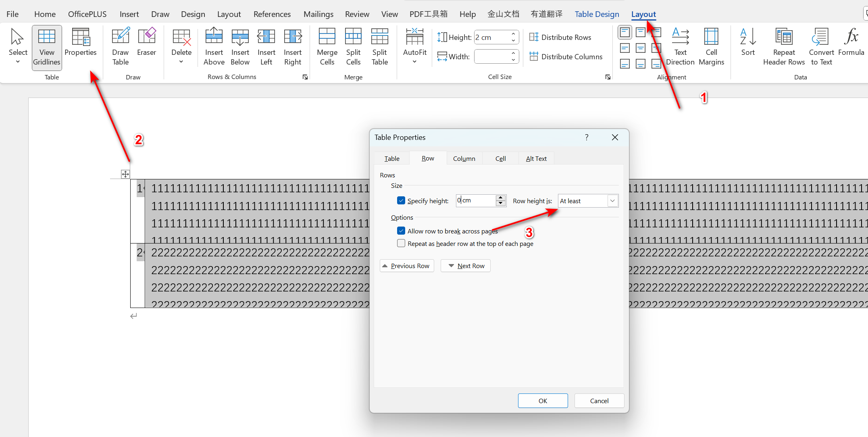868x437 pixels.
Task: Uncheck the Specify height checkbox
Action: [x=401, y=201]
